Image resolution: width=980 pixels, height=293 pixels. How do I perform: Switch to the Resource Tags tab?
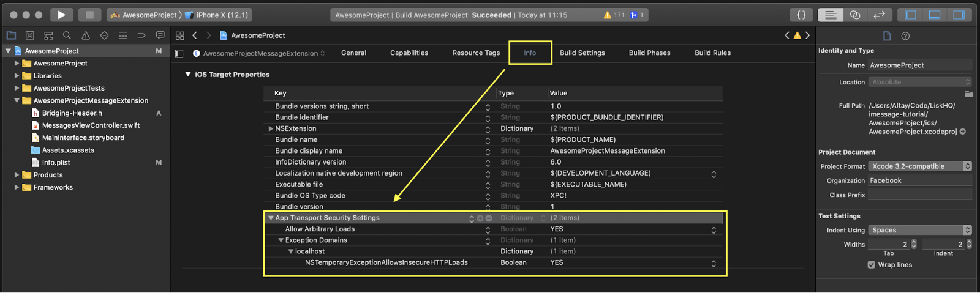tap(476, 53)
